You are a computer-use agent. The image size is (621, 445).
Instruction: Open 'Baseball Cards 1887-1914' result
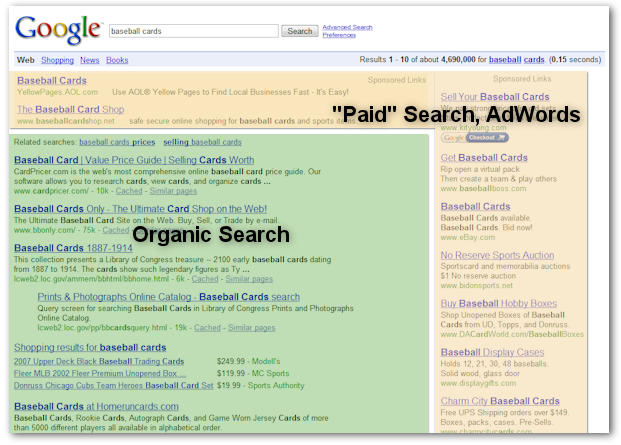[73, 248]
